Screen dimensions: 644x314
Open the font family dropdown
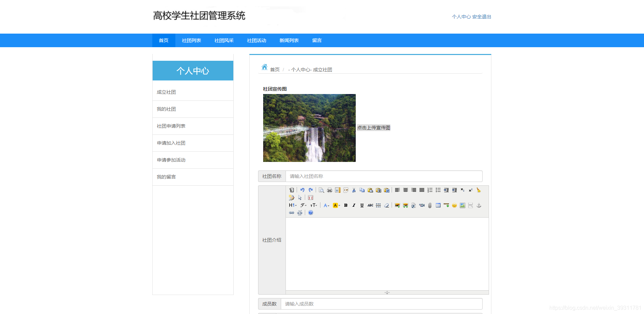(x=304, y=205)
